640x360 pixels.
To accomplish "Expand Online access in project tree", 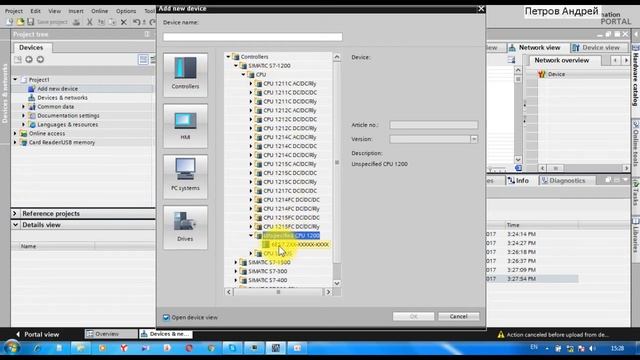I will tap(15, 133).
